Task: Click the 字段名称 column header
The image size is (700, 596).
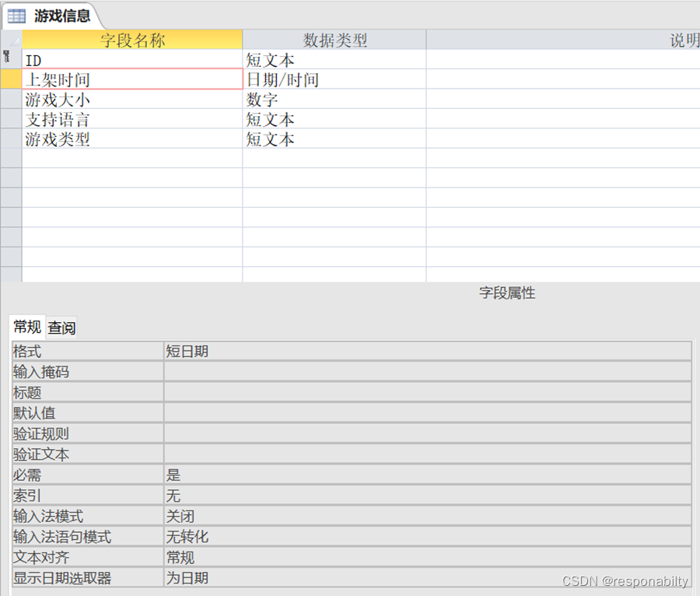Action: tap(132, 40)
